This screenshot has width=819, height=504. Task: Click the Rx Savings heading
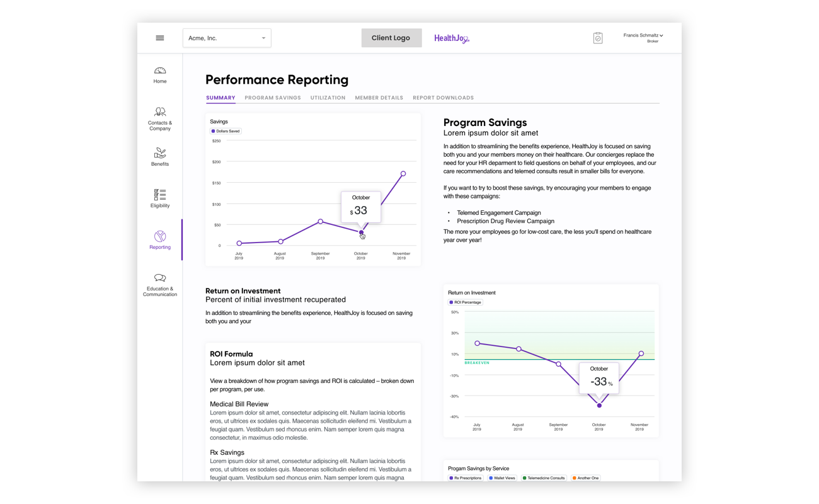227,452
